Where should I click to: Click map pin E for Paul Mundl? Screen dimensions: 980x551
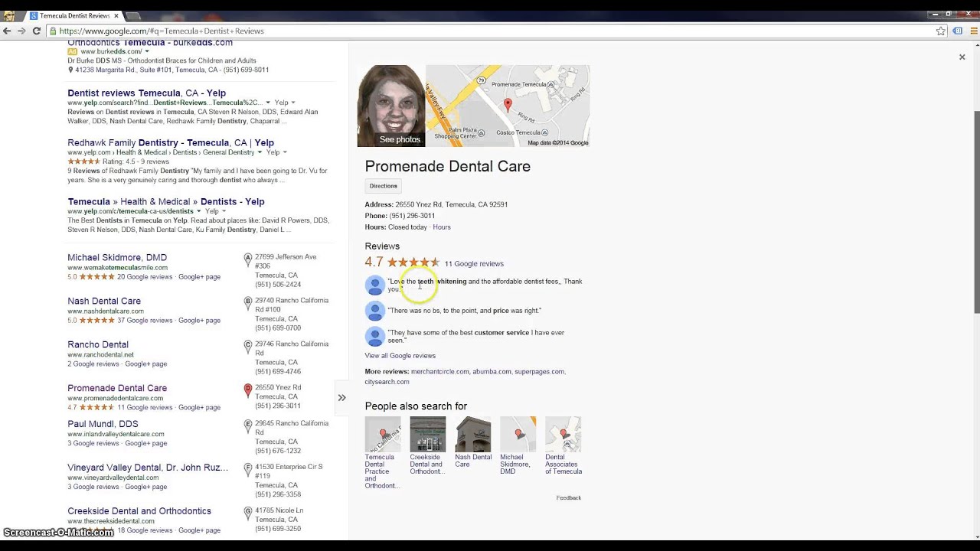tap(247, 426)
